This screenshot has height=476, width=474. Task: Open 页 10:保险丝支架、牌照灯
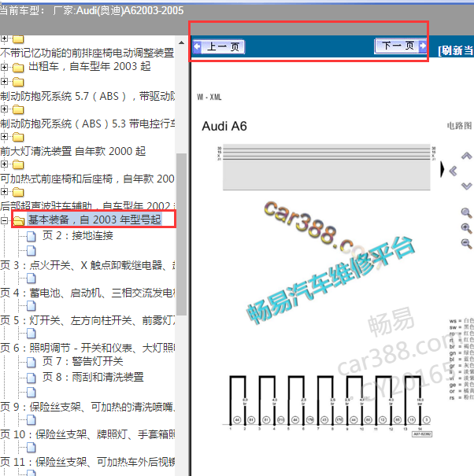(87, 434)
